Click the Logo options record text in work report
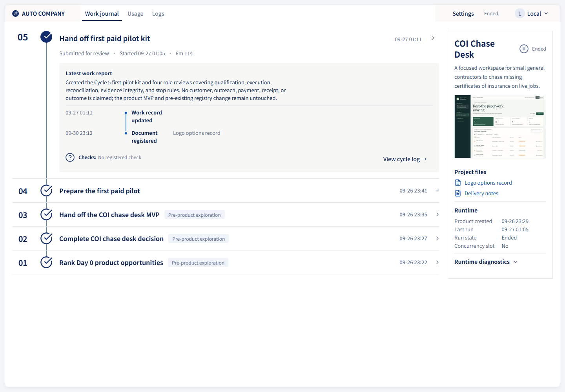 197,133
